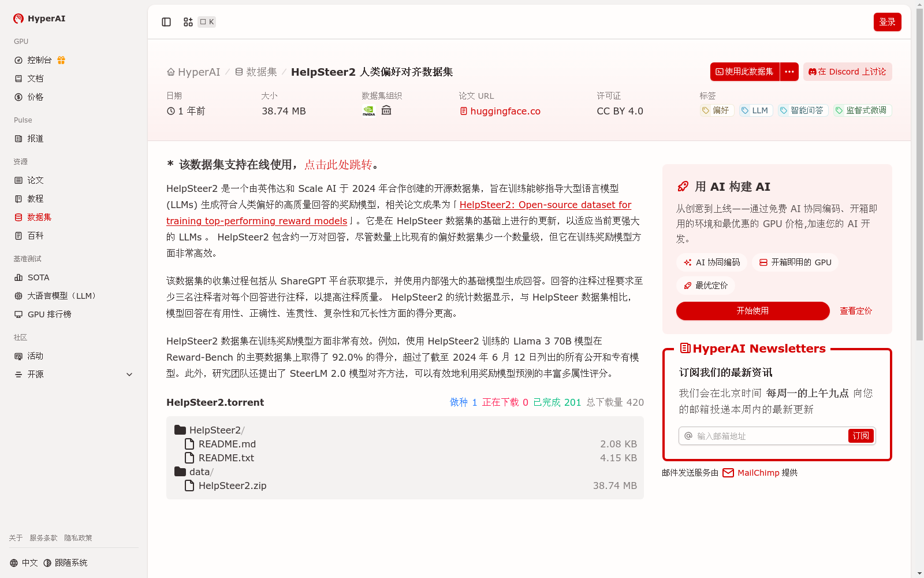The image size is (924, 578).
Task: Click the page vertical scrollbar
Action: [919, 173]
